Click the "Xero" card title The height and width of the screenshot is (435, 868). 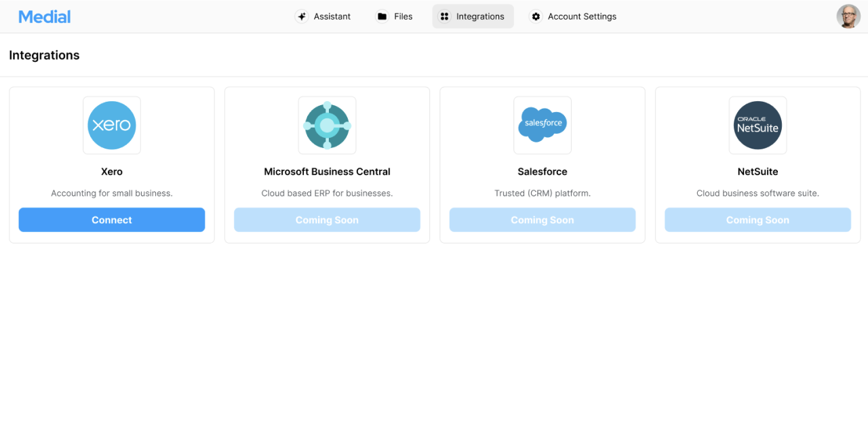point(112,172)
